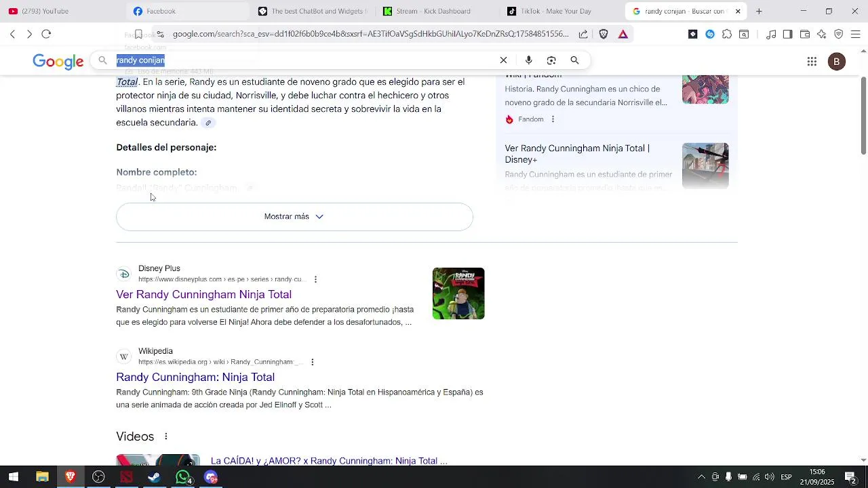Submit search with magnifier button
The height and width of the screenshot is (488, 868).
[x=574, y=60]
